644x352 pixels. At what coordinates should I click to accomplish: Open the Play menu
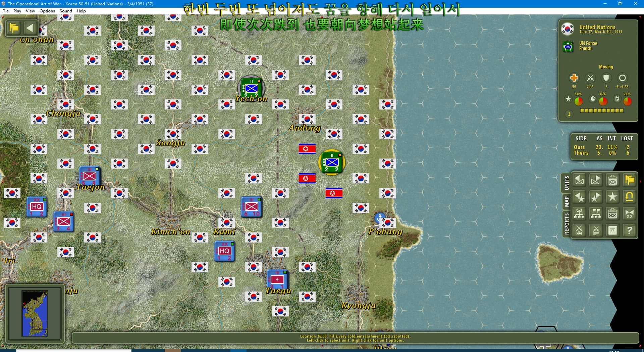coord(17,11)
